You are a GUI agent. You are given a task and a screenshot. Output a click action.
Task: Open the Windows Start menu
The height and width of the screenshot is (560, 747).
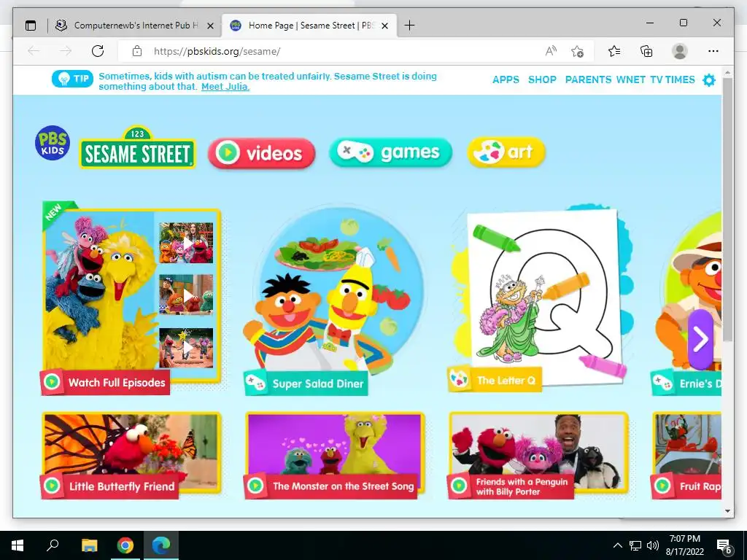[x=18, y=545]
